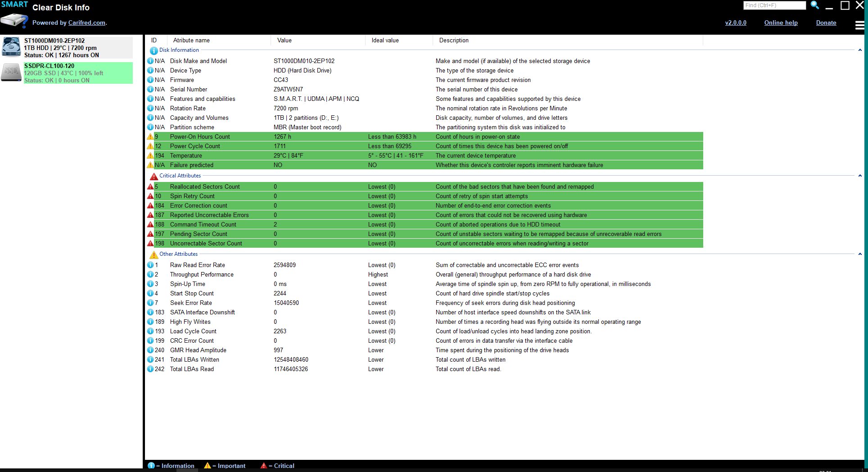
Task: Select the Device Type row
Action: click(x=425, y=70)
